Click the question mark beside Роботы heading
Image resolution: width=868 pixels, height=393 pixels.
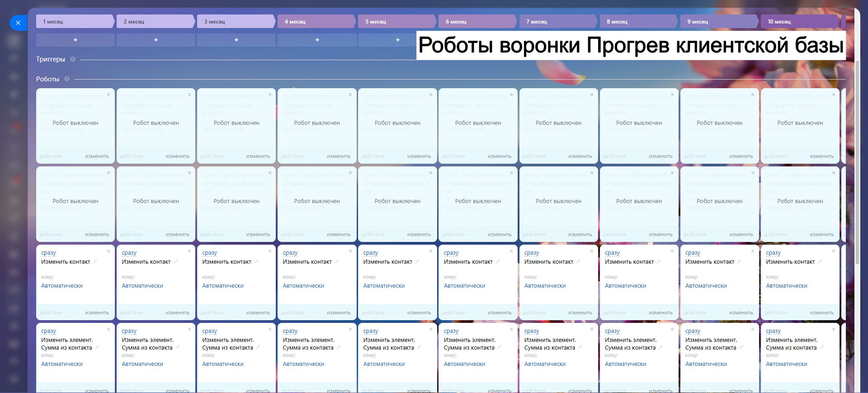pyautogui.click(x=67, y=79)
